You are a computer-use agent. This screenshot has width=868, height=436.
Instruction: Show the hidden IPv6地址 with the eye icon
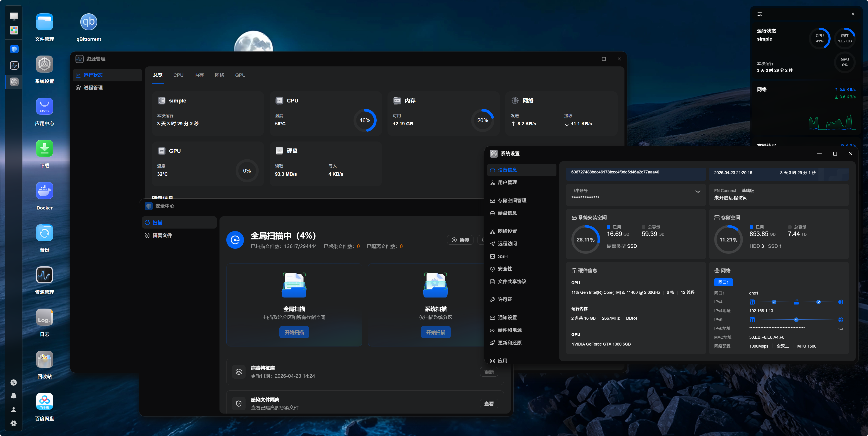[840, 329]
